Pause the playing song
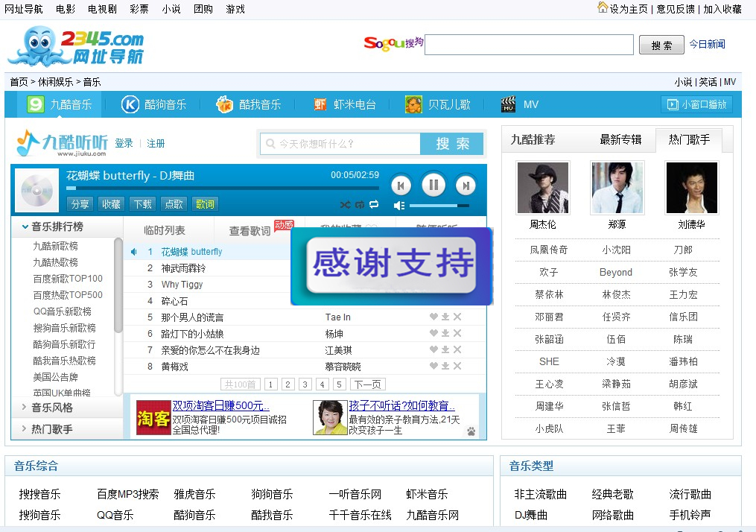This screenshot has height=532, width=756. tap(433, 185)
